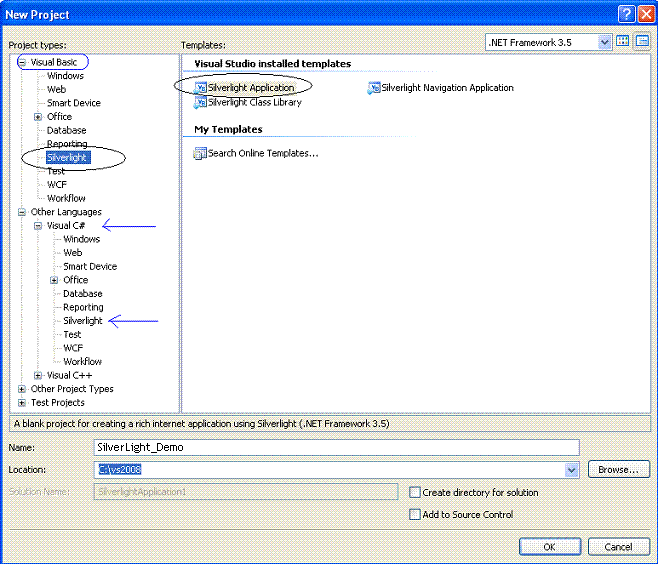Viewport: 658px width, 564px height.
Task: Select Smart Device under Visual C#
Action: pos(90,266)
